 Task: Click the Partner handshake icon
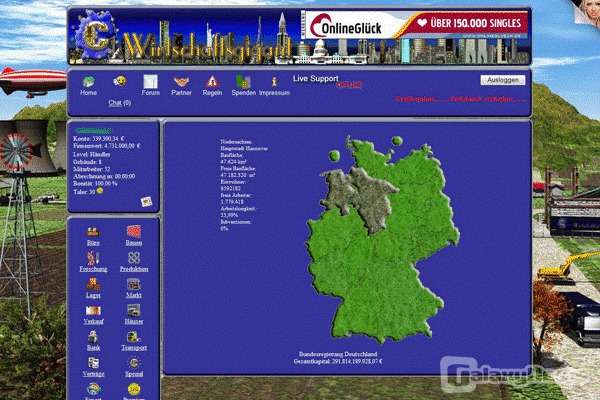(x=181, y=82)
